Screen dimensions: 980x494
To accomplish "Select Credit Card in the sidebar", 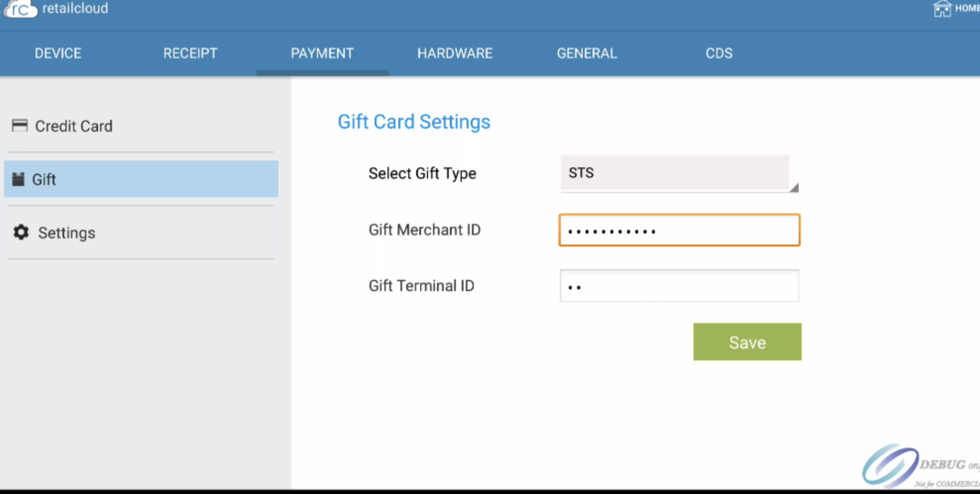I will (x=74, y=126).
